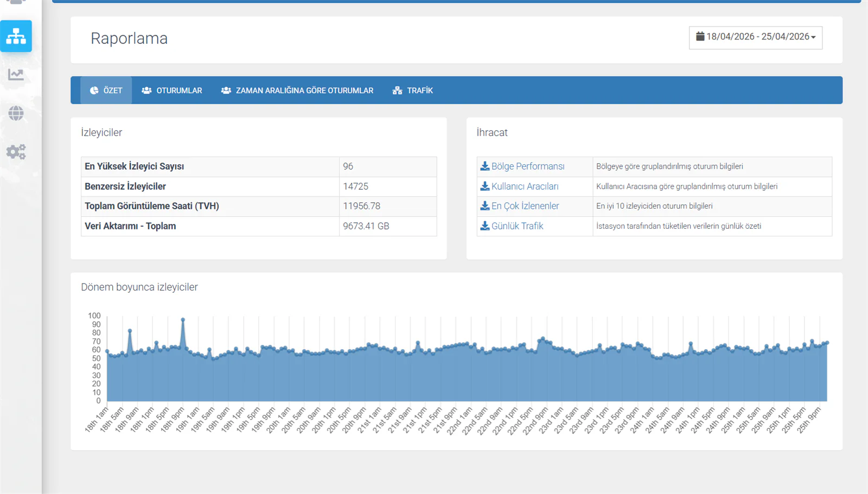Open the settings gears sidebar icon

click(x=16, y=152)
